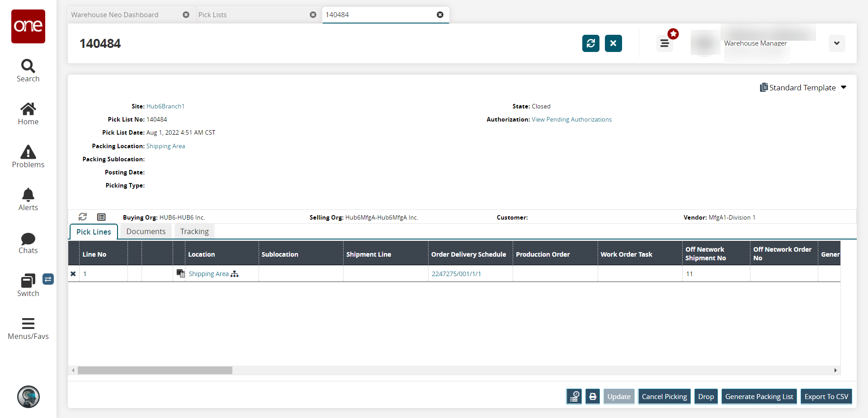Screen dimensions: 868x418
Task: Open order delivery schedule 2247275/001/1/1
Action: click(x=456, y=274)
